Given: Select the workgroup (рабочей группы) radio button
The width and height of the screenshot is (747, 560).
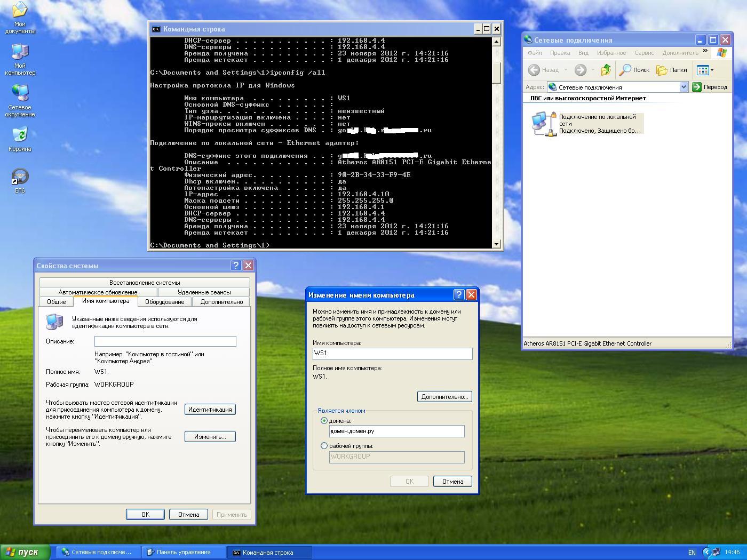Looking at the screenshot, I should click(324, 446).
